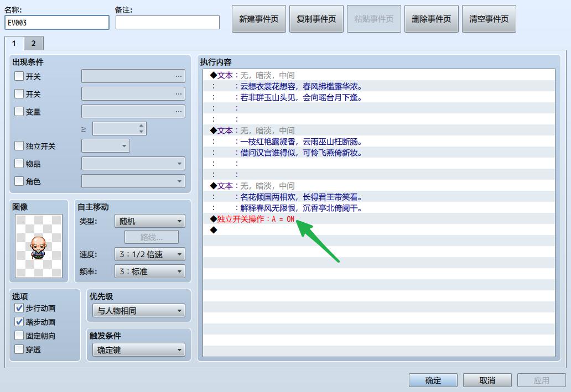
Task: Focus the 名称 field containing EV003
Action: click(57, 23)
